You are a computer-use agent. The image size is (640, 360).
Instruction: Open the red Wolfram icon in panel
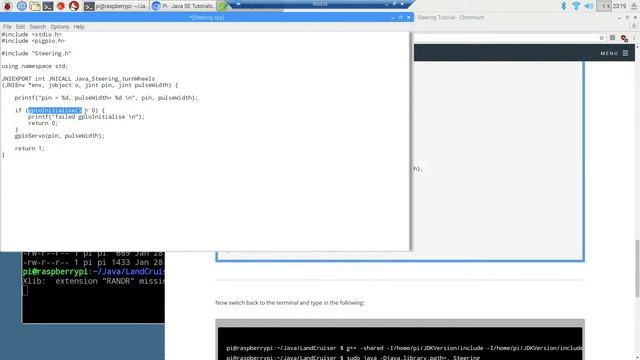(x=74, y=6)
